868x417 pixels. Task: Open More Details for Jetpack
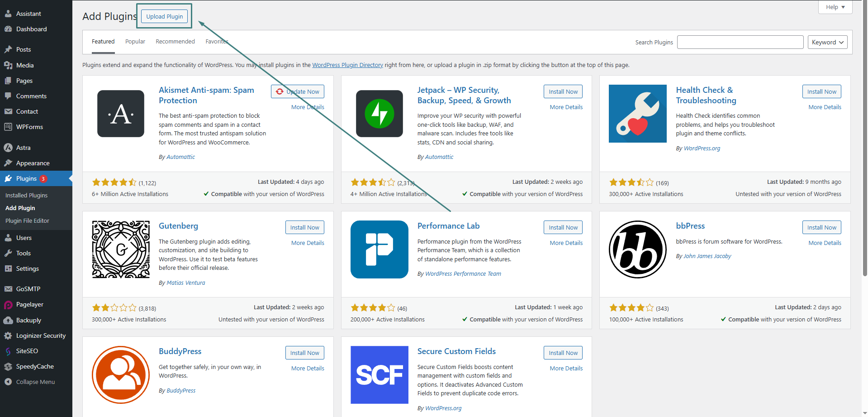tap(566, 107)
